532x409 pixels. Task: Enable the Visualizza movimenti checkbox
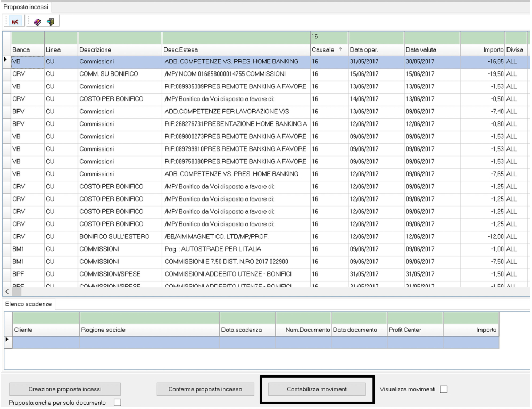click(444, 390)
